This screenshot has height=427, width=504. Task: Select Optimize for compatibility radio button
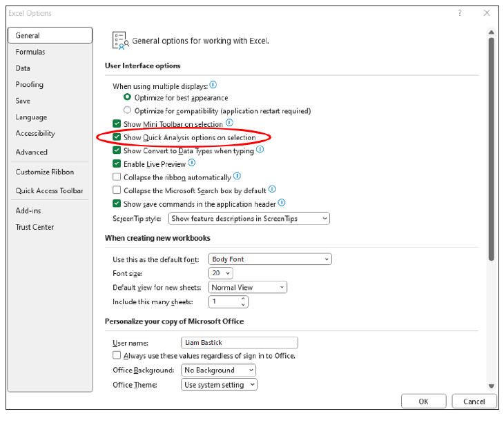coord(127,110)
